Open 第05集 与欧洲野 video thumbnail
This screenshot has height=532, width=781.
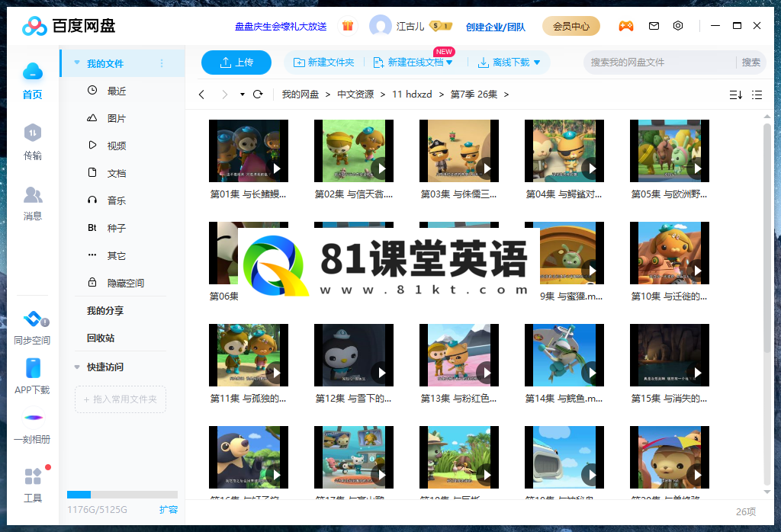pos(670,151)
